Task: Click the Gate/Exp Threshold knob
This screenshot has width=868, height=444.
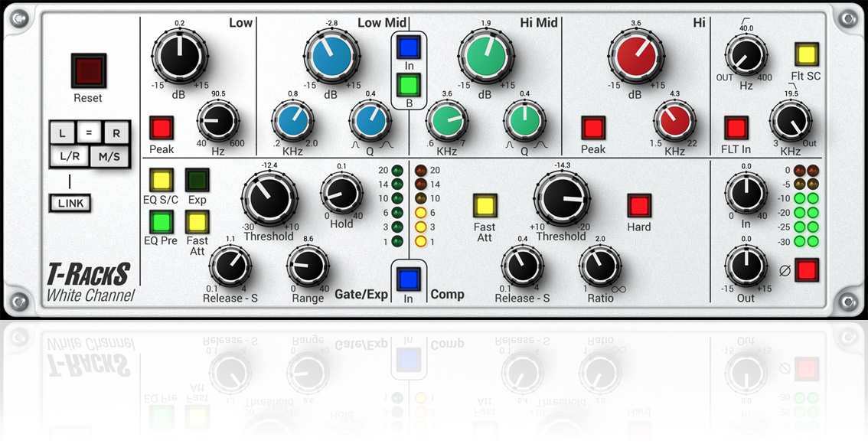Action: [x=269, y=198]
